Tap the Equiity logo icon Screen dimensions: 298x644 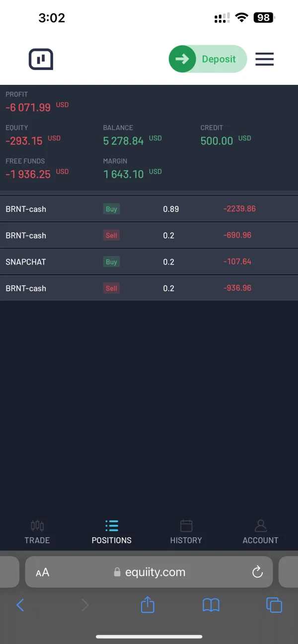coord(41,60)
